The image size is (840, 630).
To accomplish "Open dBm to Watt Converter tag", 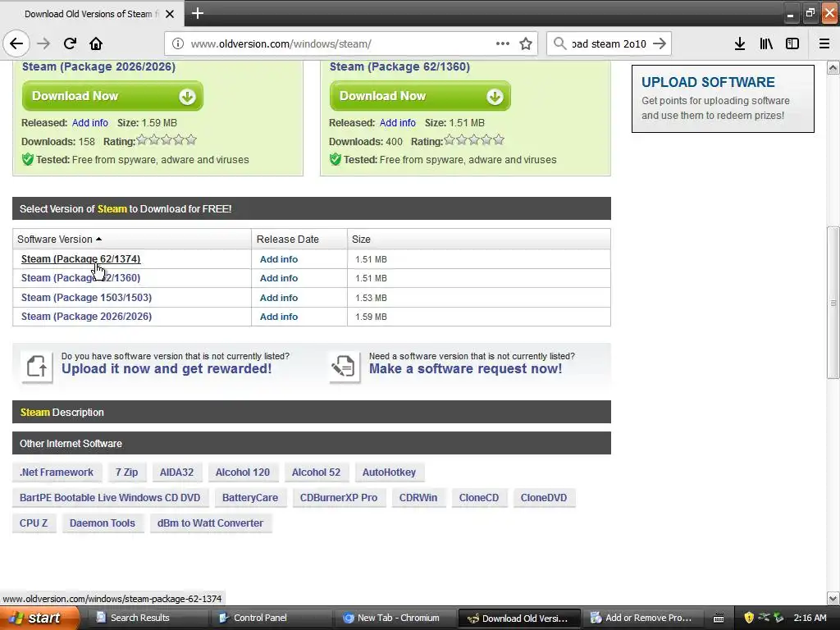I will click(210, 523).
